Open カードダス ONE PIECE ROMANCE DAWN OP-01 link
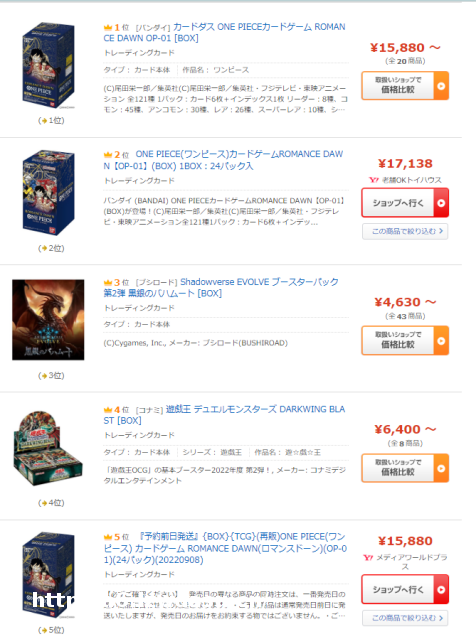Image resolution: width=476 pixels, height=640 pixels. tap(224, 32)
